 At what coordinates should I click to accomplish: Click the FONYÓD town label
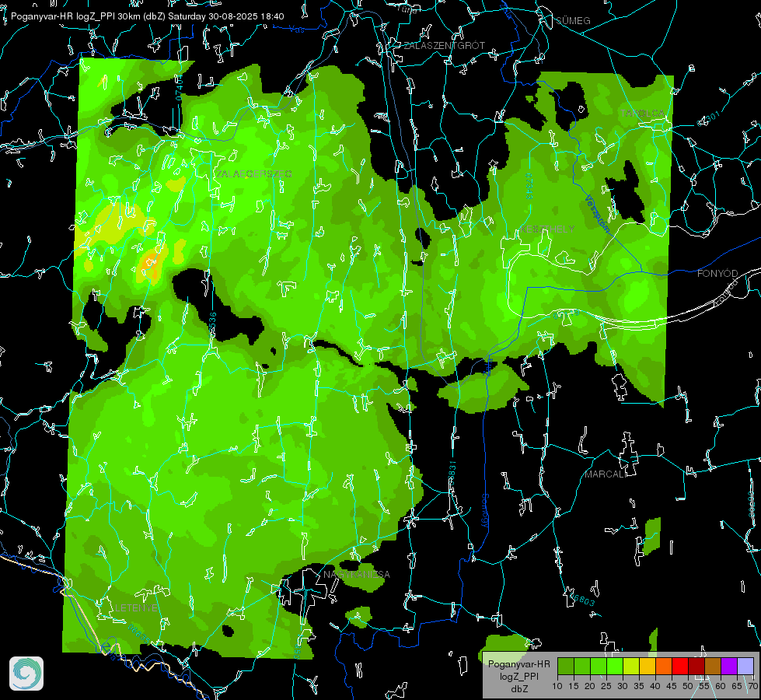[717, 274]
